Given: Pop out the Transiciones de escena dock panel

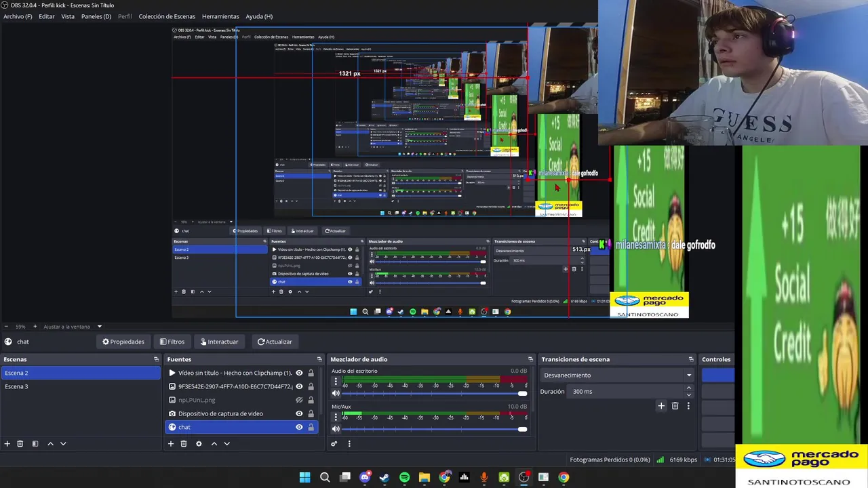Looking at the screenshot, I should pos(691,359).
